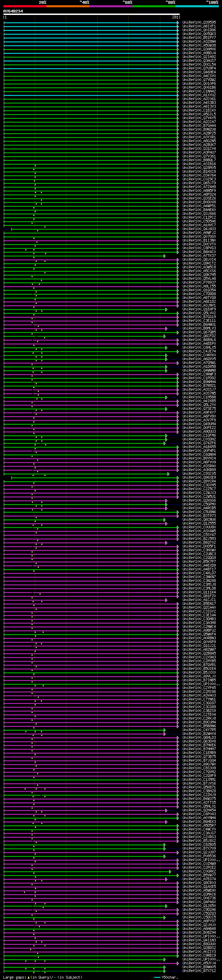Select the UniRef100_A8G2N5 label
The width and height of the screenshot is (222, 980).
pyautogui.click(x=199, y=141)
